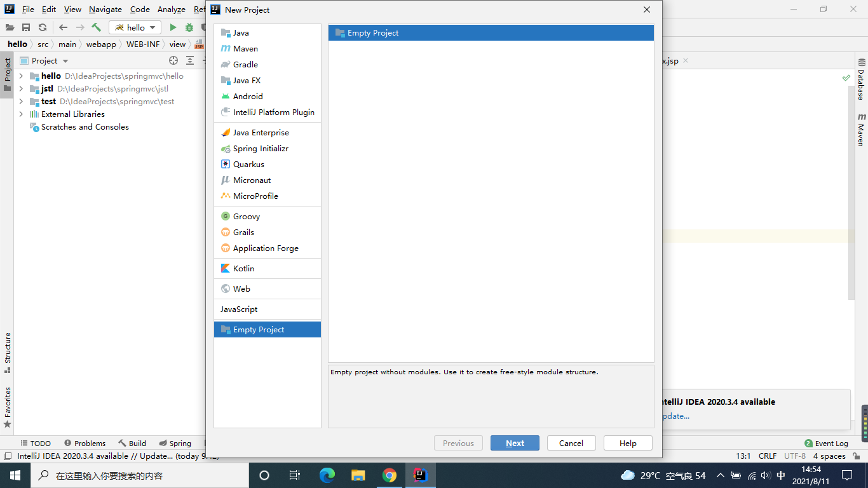Select Java Enterprise project type

click(268, 133)
